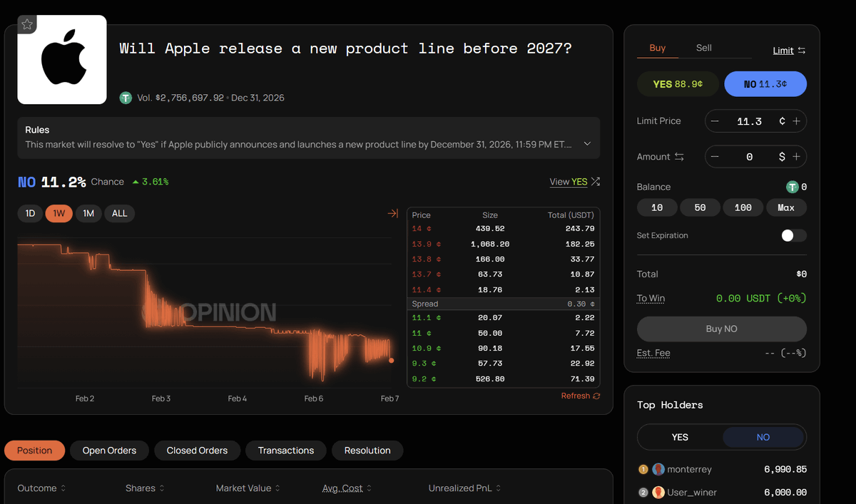Sort by Market Value column
Screen dimensions: 856x504
[248, 488]
